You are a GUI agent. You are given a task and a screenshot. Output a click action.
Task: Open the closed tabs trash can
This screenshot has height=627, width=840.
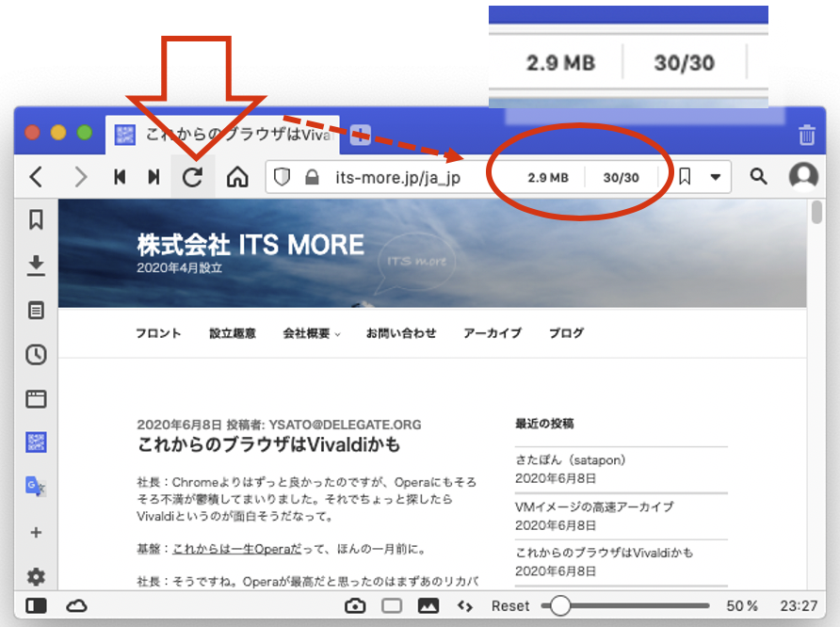(x=806, y=135)
